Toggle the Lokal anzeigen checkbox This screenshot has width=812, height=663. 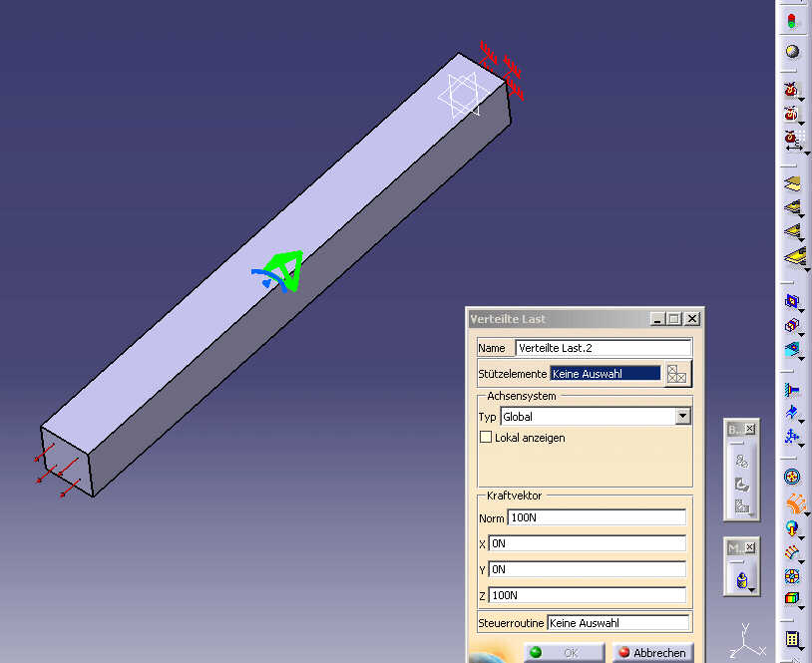[x=485, y=437]
